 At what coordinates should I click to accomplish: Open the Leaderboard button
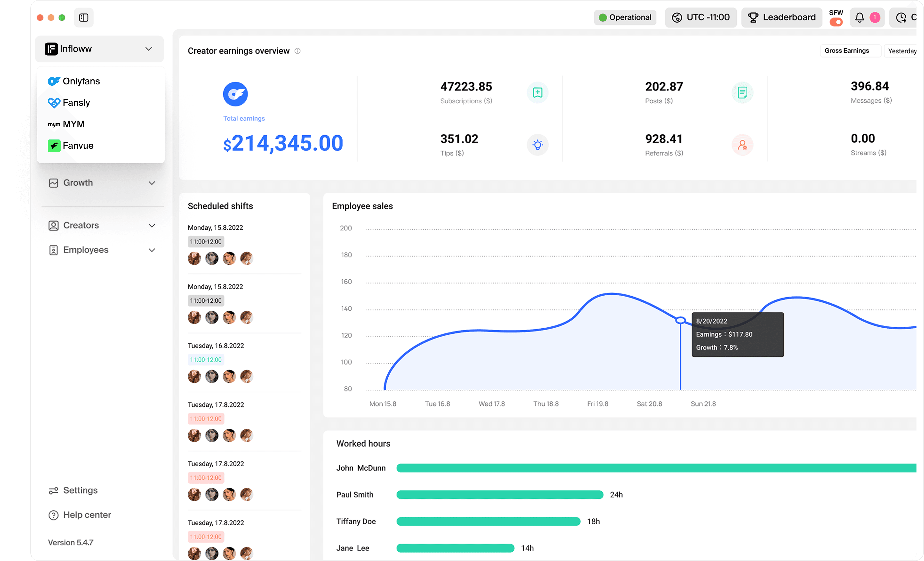(781, 18)
